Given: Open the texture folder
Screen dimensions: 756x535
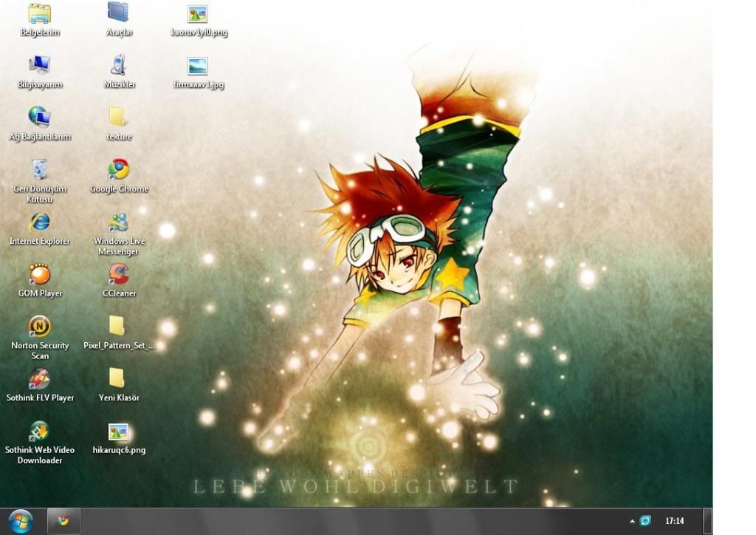Looking at the screenshot, I should click(x=117, y=117).
